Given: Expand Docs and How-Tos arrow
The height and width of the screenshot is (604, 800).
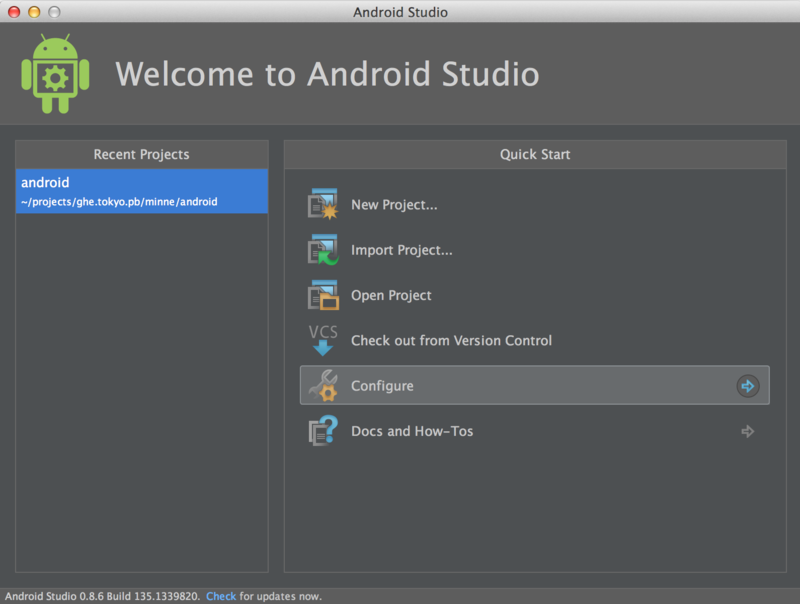Looking at the screenshot, I should pos(747,431).
